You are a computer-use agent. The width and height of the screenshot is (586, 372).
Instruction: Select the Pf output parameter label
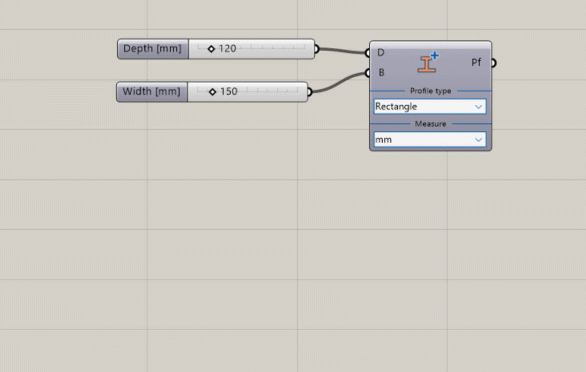coord(476,62)
